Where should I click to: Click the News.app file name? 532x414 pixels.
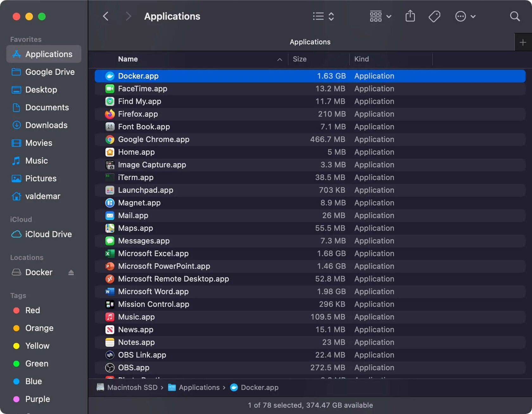pyautogui.click(x=136, y=330)
